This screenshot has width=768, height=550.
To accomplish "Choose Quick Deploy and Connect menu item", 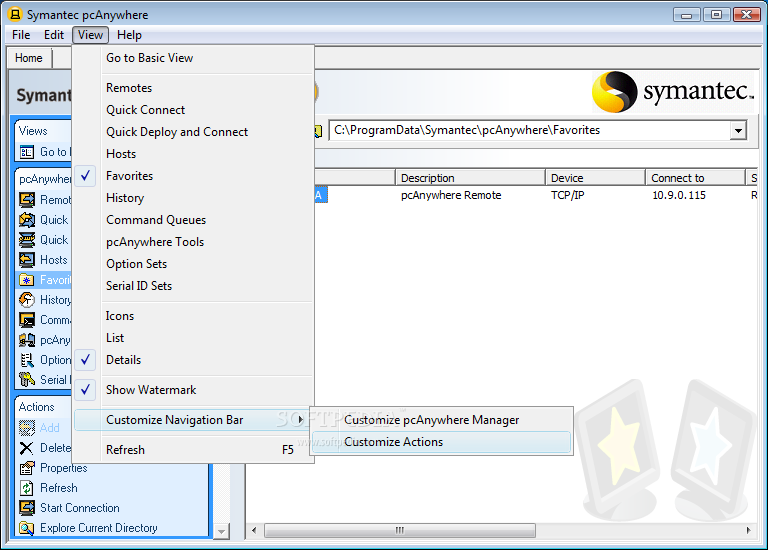I will [x=193, y=132].
